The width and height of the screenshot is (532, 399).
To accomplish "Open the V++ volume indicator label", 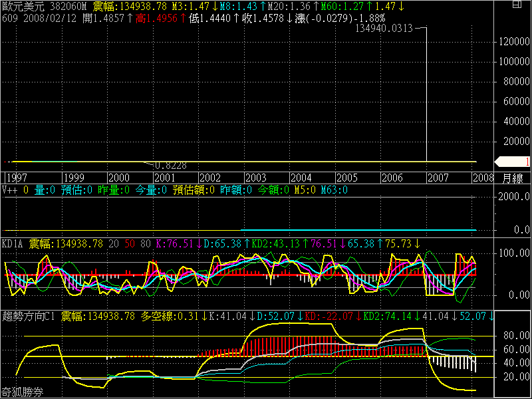I will 10,190.
